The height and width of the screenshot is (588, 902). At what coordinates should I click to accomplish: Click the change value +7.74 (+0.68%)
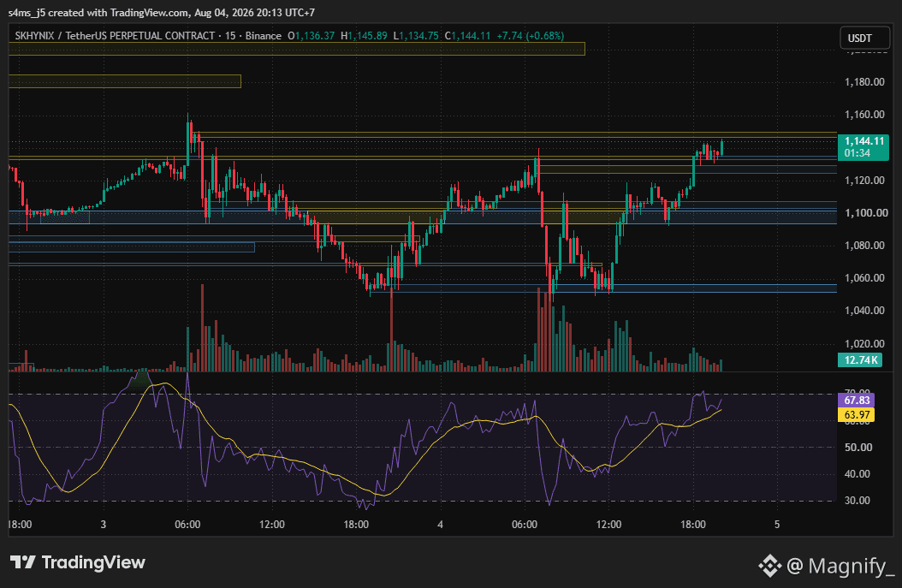point(531,36)
